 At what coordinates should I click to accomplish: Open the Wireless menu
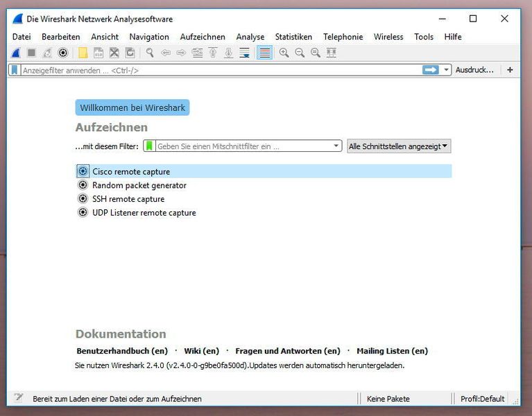(x=388, y=37)
